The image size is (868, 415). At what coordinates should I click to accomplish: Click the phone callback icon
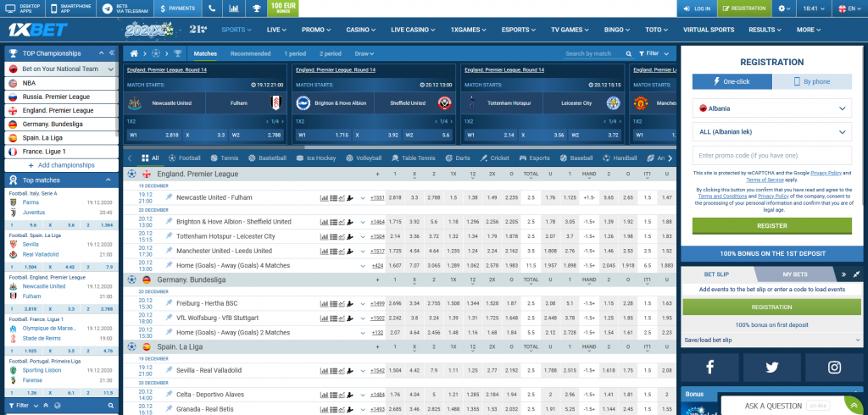211,8
